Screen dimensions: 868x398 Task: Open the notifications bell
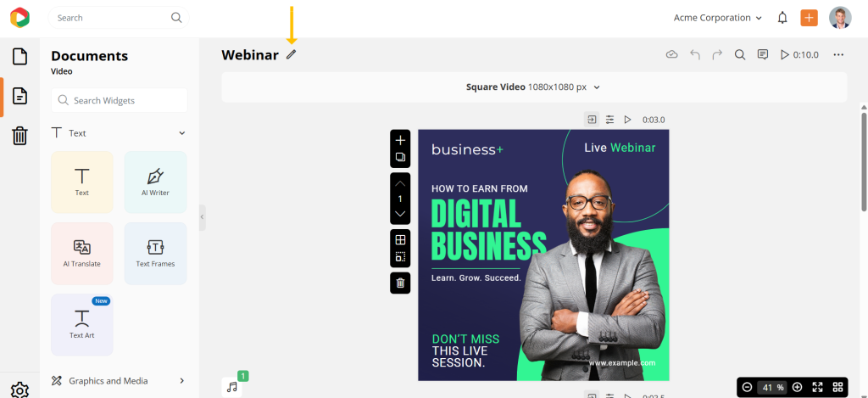point(782,18)
